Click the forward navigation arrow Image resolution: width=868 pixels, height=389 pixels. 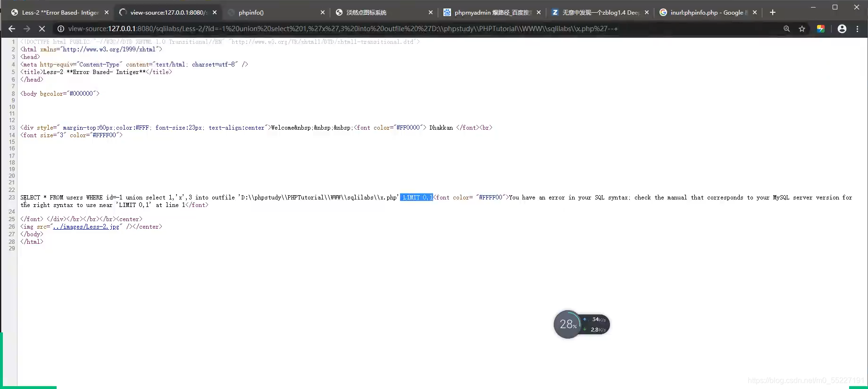pyautogui.click(x=27, y=29)
